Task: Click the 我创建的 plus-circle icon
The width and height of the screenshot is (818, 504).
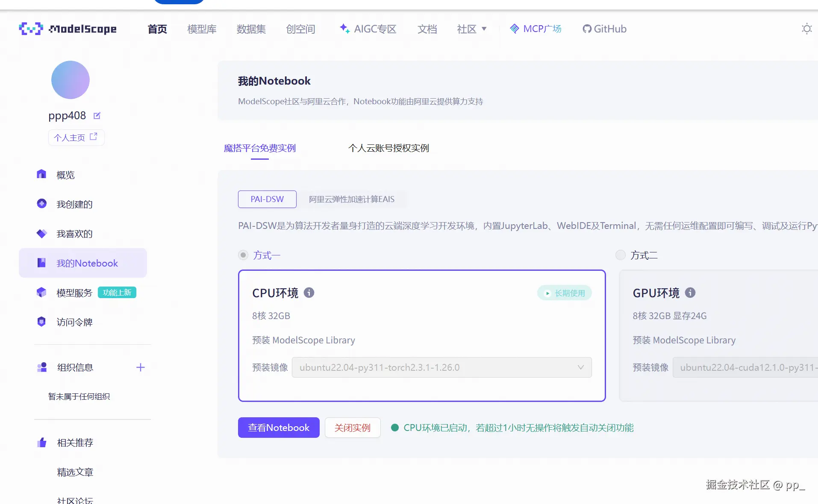Action: pos(41,204)
